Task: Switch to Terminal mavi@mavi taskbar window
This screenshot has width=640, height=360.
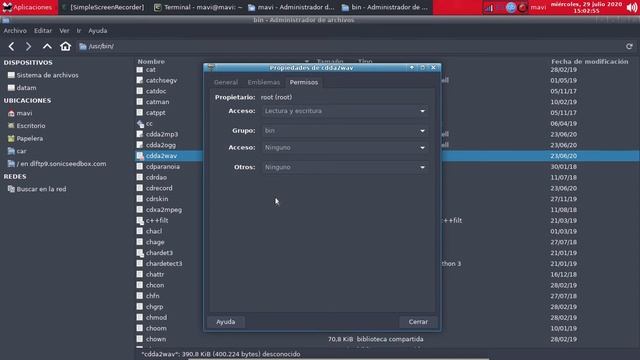Action: (198, 7)
